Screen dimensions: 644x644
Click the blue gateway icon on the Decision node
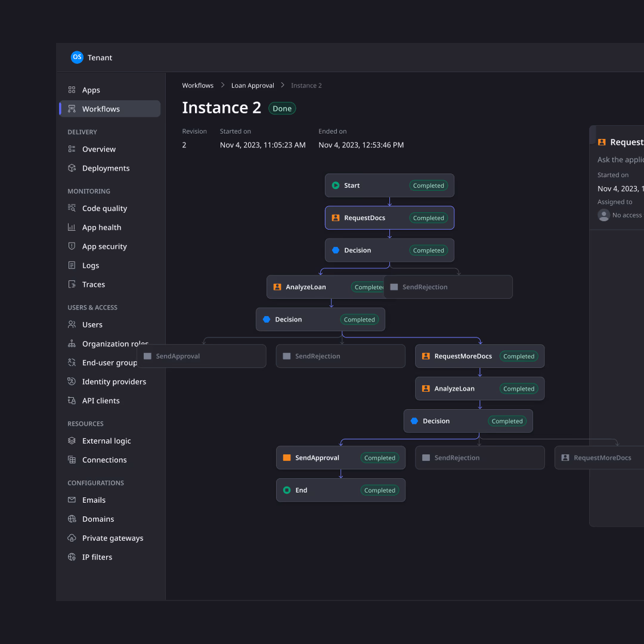point(336,250)
